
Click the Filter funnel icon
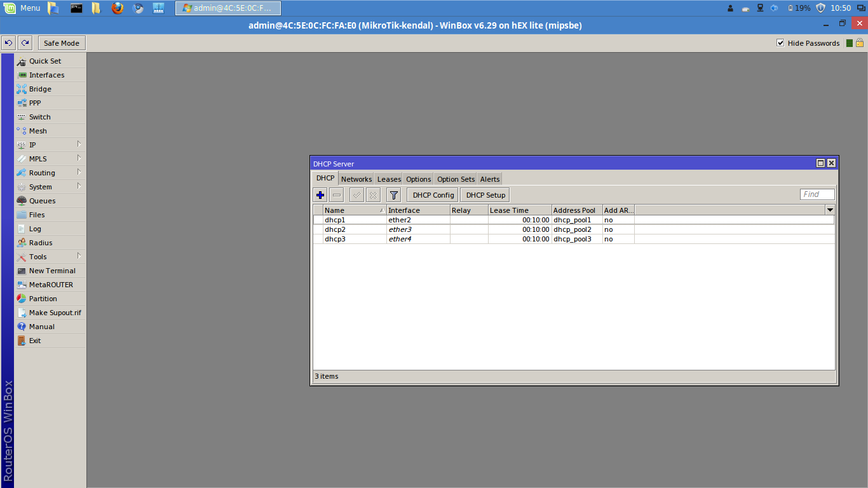(393, 195)
